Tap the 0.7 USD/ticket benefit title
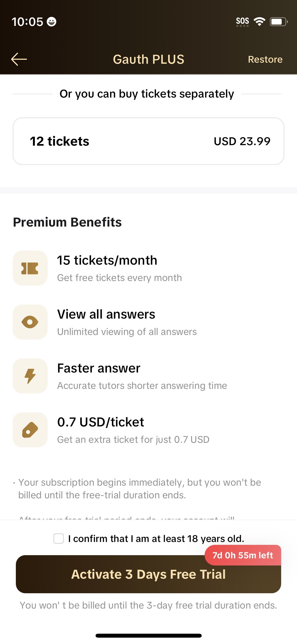The height and width of the screenshot is (644, 297). click(101, 422)
